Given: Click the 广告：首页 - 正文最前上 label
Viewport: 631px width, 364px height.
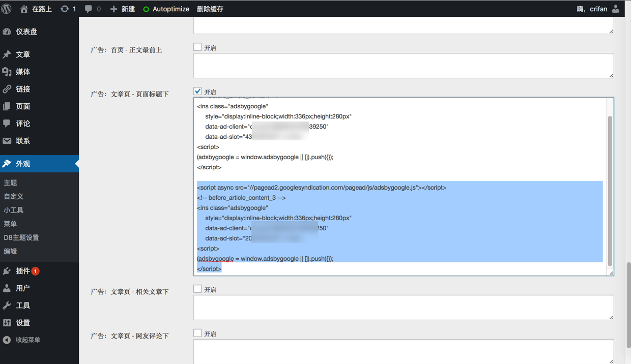Looking at the screenshot, I should [126, 50].
